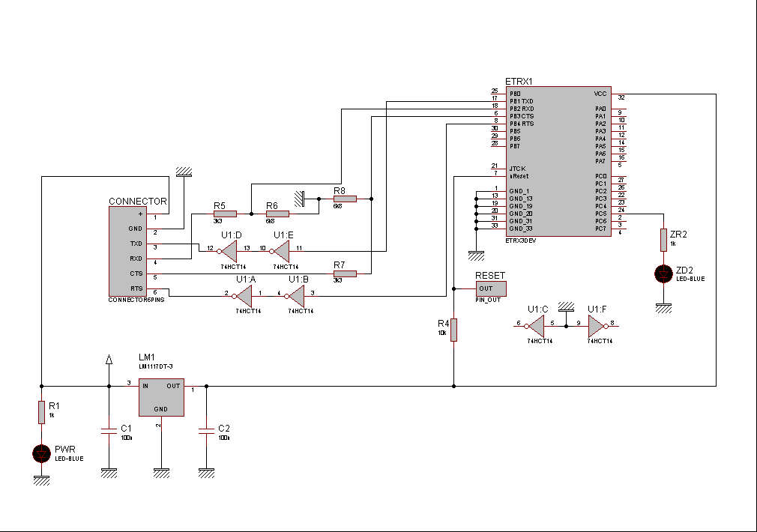757x532 pixels.
Task: Select capacitor C1 symbol
Action: pos(109,431)
